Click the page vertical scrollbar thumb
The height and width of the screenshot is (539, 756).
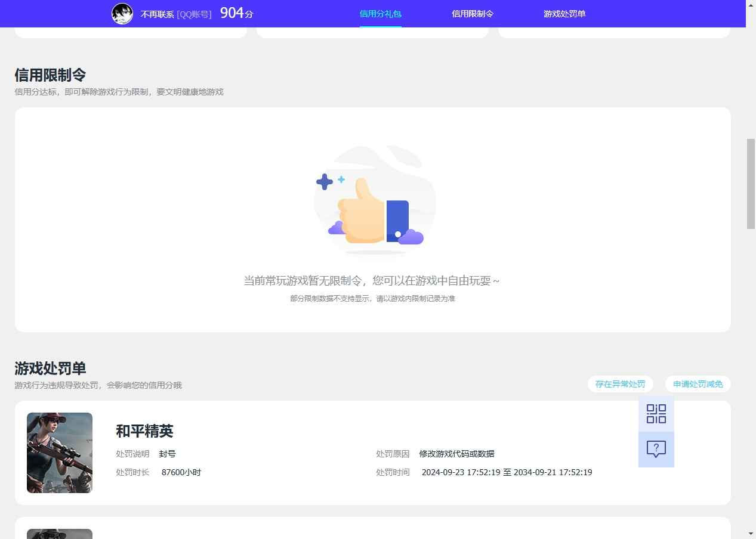[751, 184]
